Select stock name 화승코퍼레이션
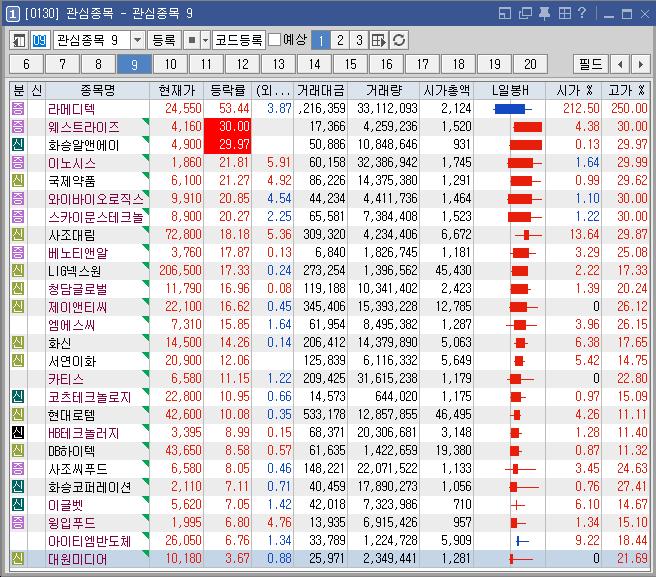Screen dimensions: 656x577 coord(90,487)
